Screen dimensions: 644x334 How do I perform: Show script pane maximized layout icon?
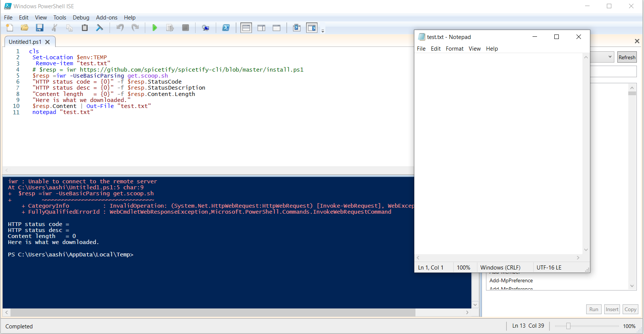pyautogui.click(x=277, y=28)
